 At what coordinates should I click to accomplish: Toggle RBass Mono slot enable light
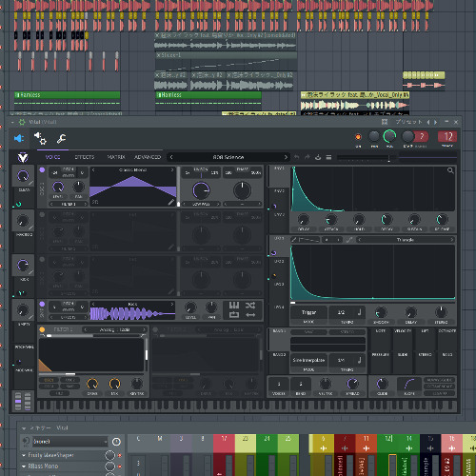pyautogui.click(x=120, y=466)
